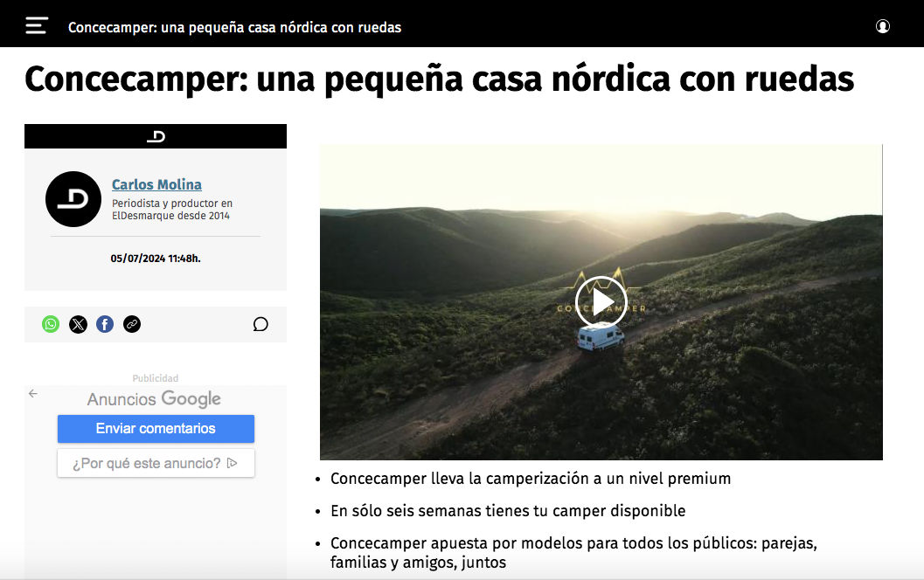Click the 'Anuncios Google' text
The image size is (924, 580).
click(x=155, y=399)
